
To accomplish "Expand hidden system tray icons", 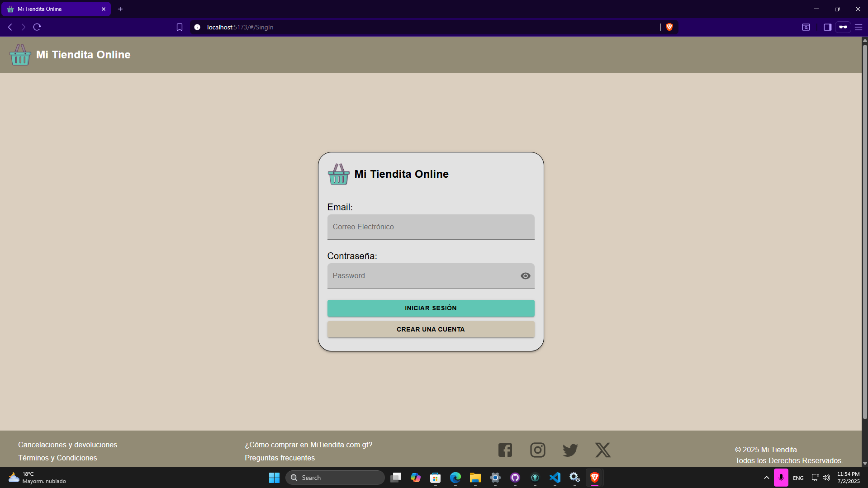I will (x=766, y=478).
